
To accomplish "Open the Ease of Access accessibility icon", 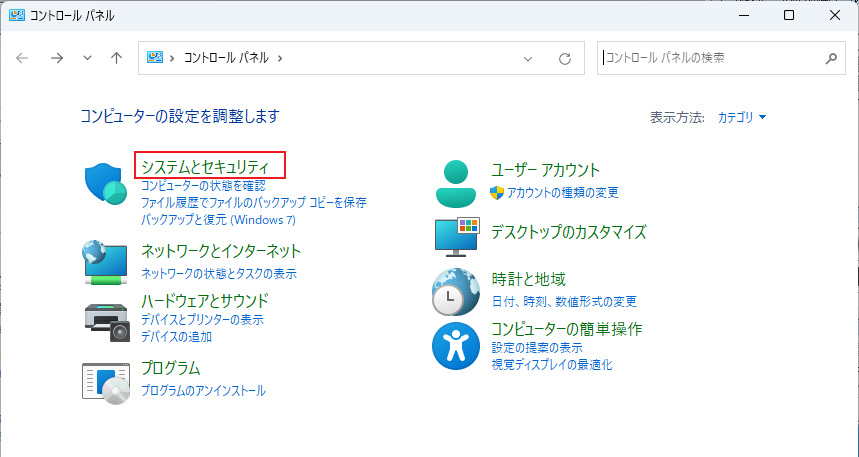I will click(456, 346).
